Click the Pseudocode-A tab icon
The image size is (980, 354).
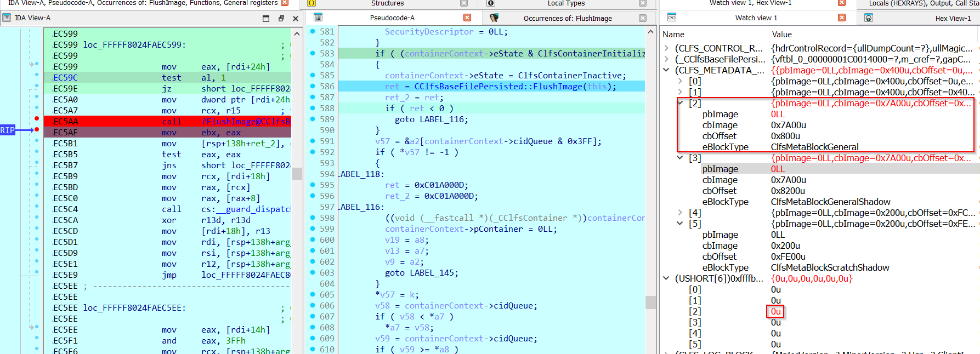(x=318, y=18)
